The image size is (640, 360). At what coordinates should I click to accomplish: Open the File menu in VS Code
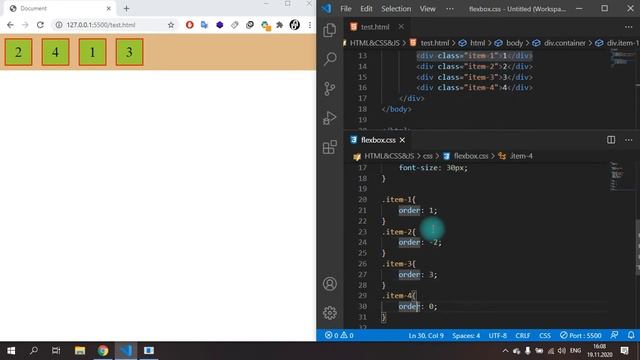(346, 9)
